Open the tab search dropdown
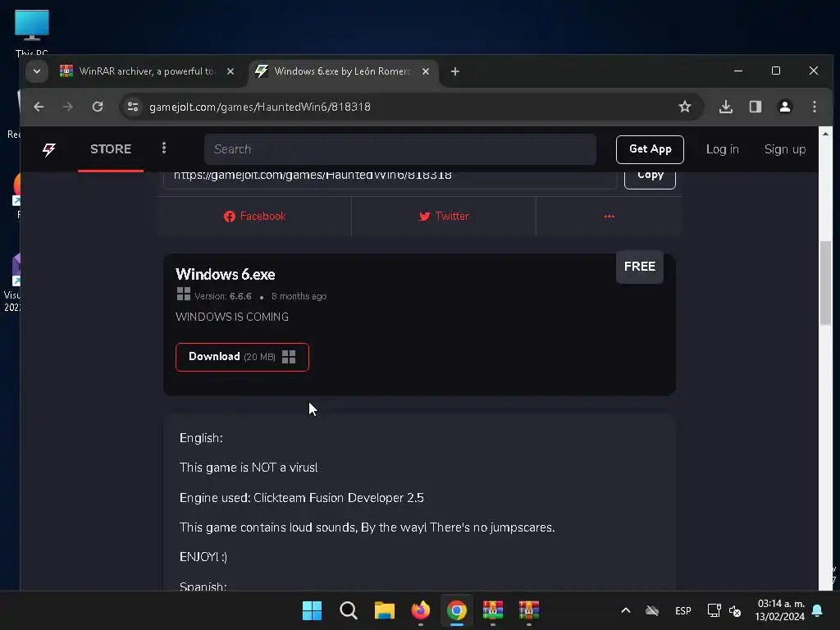The image size is (840, 630). pos(36,71)
